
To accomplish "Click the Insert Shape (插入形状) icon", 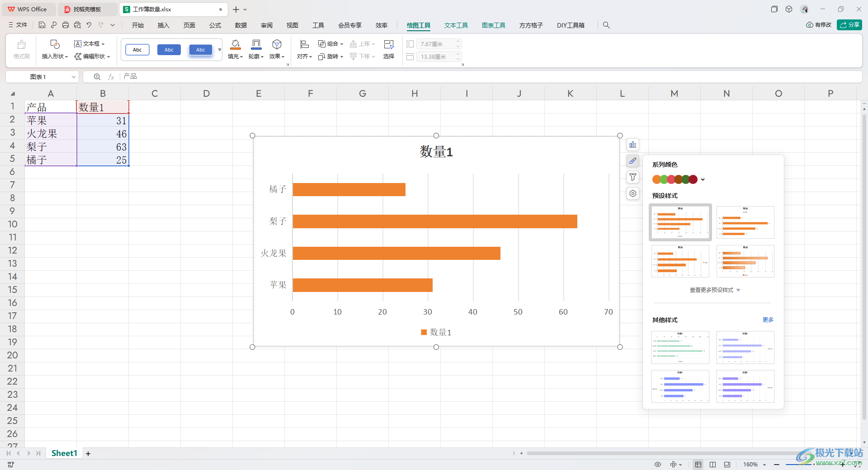I will (55, 44).
